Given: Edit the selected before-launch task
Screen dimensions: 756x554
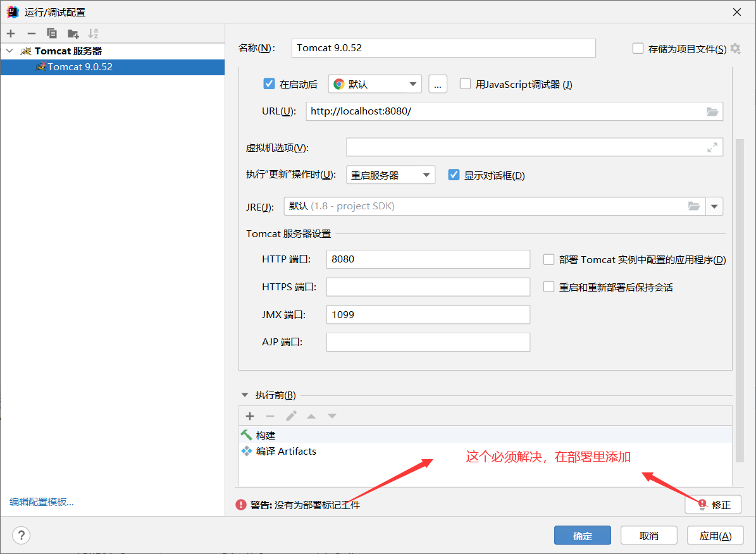Looking at the screenshot, I should 291,416.
